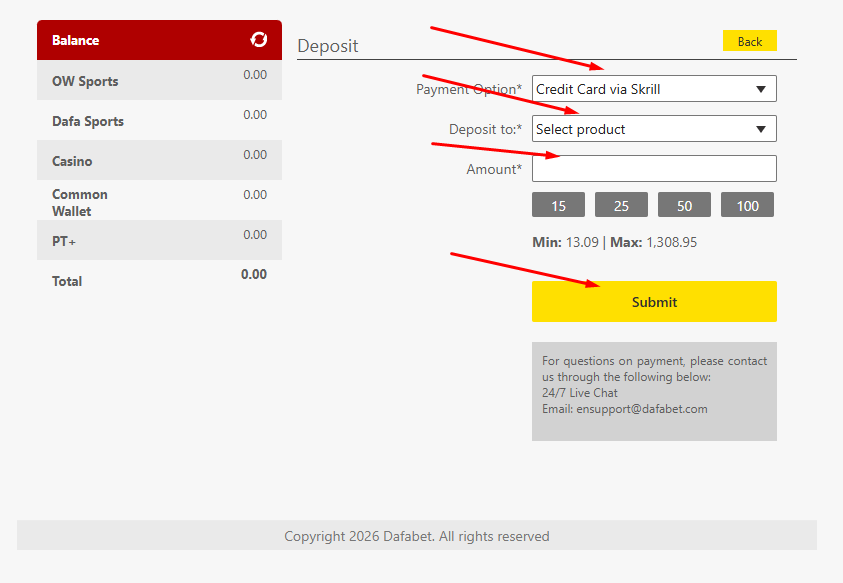
Task: Focus the Amount input field
Action: (x=654, y=169)
